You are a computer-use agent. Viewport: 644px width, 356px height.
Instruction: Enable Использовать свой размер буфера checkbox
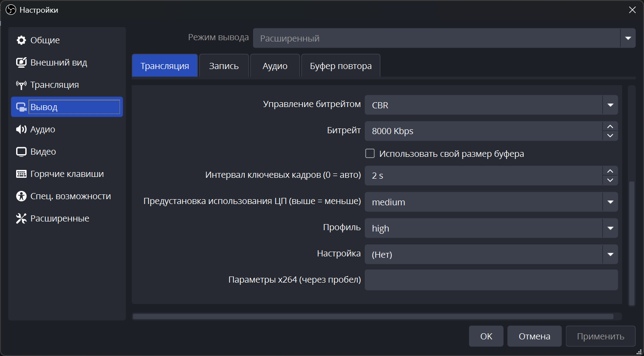coord(370,153)
